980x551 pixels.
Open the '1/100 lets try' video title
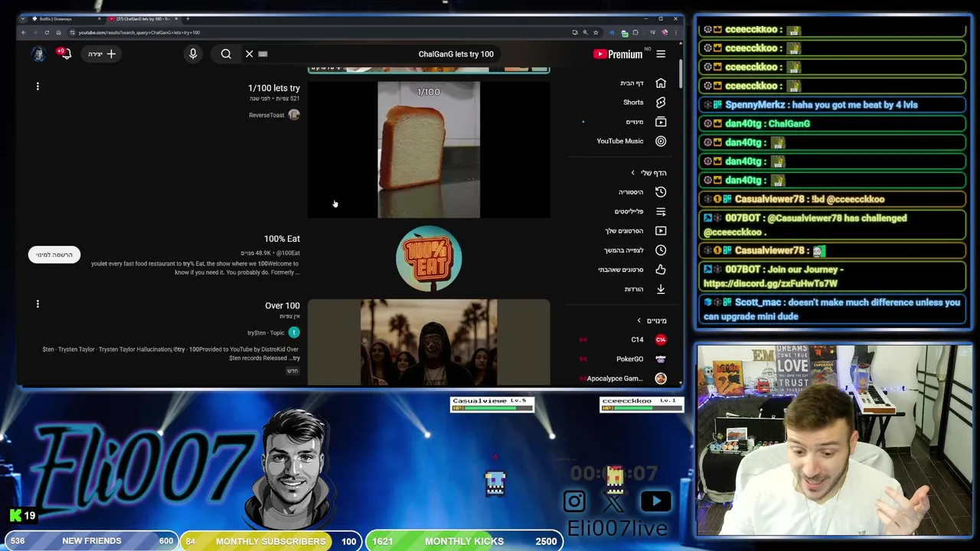[274, 88]
